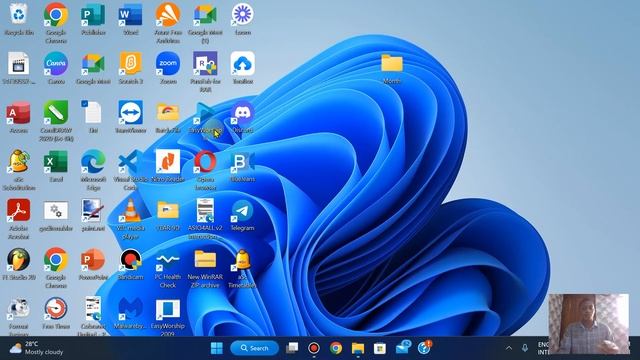Launch Google Chrome shortcut beside FL Studio 20
The image size is (640, 360).
(56, 268)
